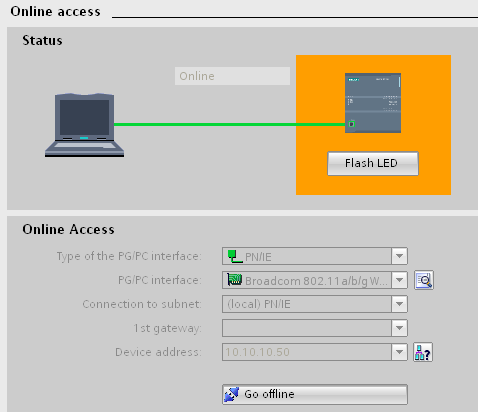Screen dimensions: 478x412
Task: Click the PLC device image
Action: (x=373, y=103)
